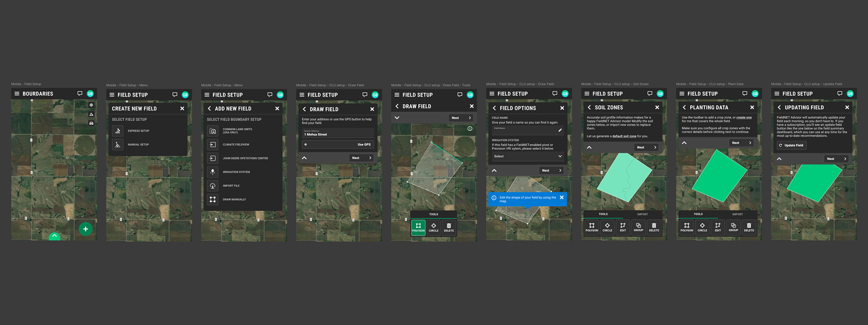
Task: Follow the default soil zone link
Action: [x=624, y=136]
